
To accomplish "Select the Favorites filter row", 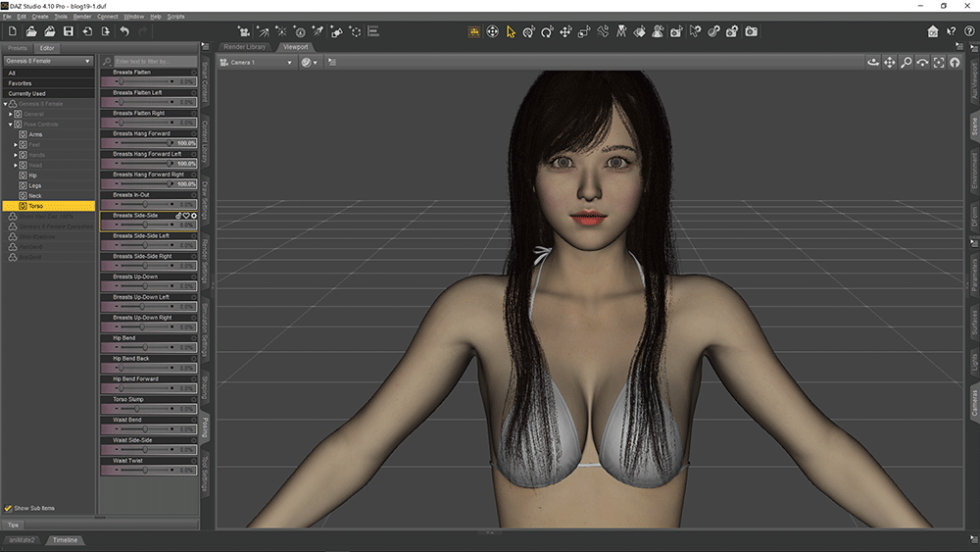I will coord(49,83).
